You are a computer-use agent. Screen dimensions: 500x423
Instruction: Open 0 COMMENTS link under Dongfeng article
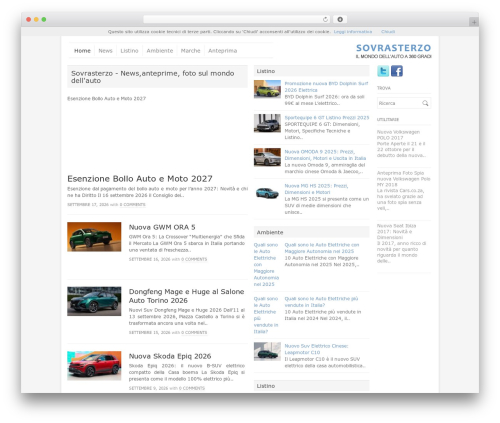(194, 333)
